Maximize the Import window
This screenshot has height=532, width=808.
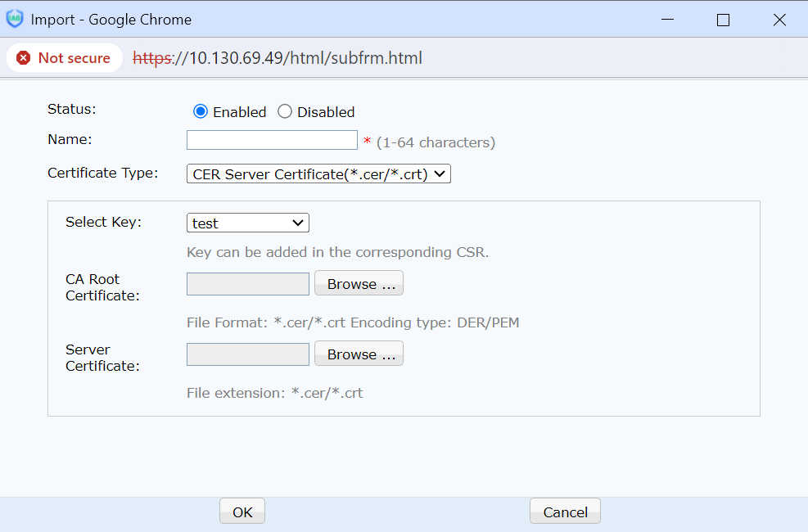coord(723,20)
